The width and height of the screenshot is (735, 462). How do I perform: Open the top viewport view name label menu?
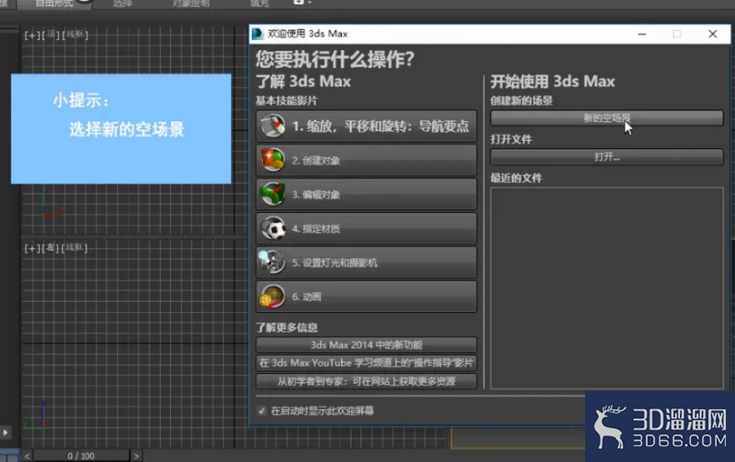[x=51, y=35]
